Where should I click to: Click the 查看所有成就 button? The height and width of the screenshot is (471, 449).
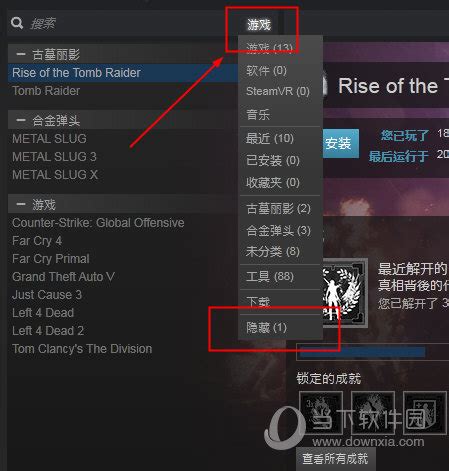point(335,459)
